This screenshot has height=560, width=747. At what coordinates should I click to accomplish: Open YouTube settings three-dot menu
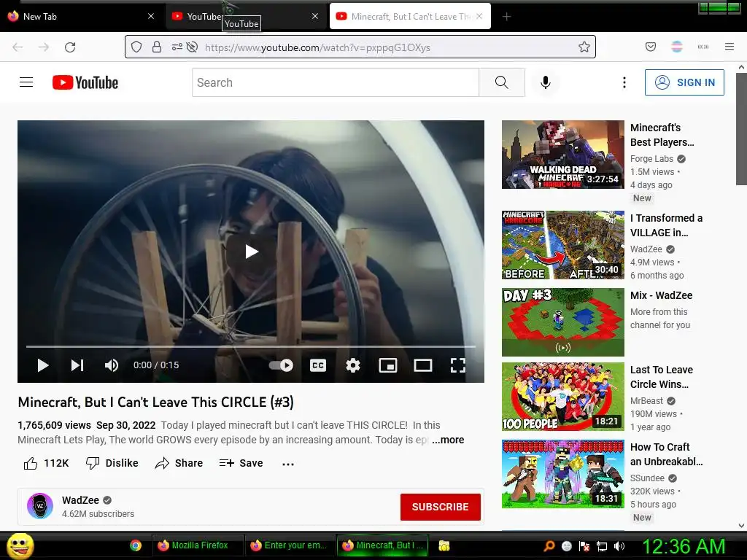pos(624,82)
